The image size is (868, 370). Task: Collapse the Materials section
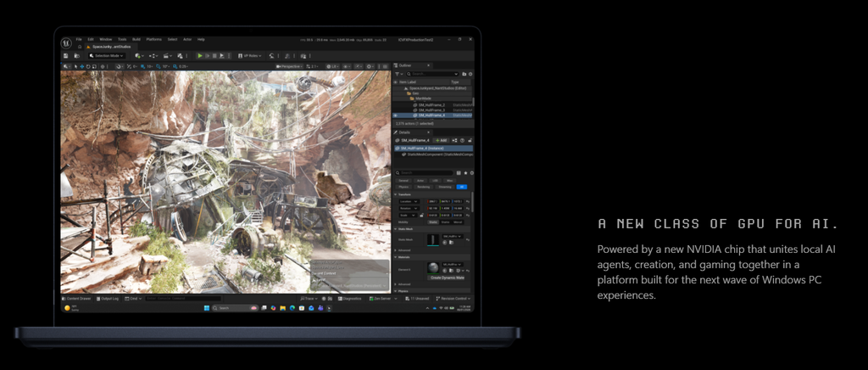tap(395, 257)
